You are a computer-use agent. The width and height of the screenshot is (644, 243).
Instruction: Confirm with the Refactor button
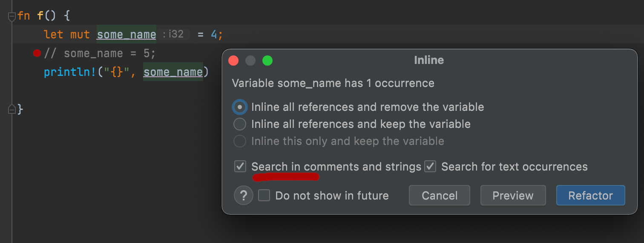point(590,196)
